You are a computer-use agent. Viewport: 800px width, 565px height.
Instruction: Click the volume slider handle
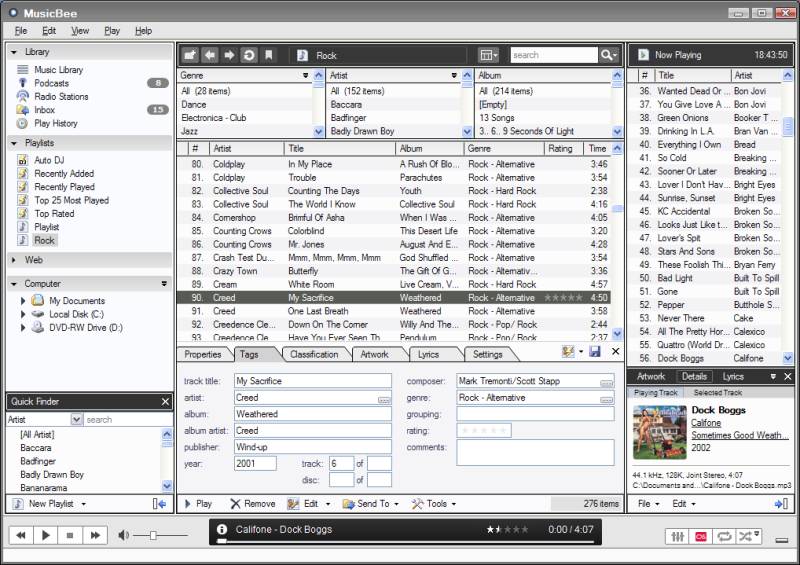pos(153,535)
